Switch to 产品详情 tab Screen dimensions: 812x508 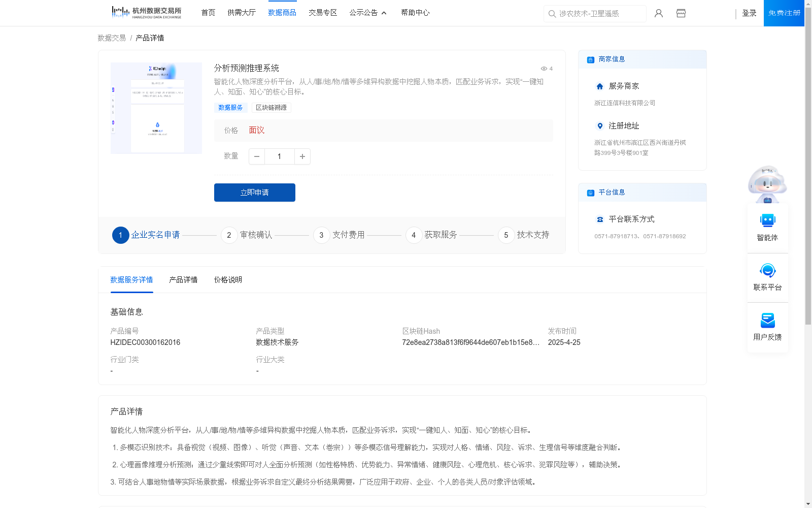tap(183, 280)
